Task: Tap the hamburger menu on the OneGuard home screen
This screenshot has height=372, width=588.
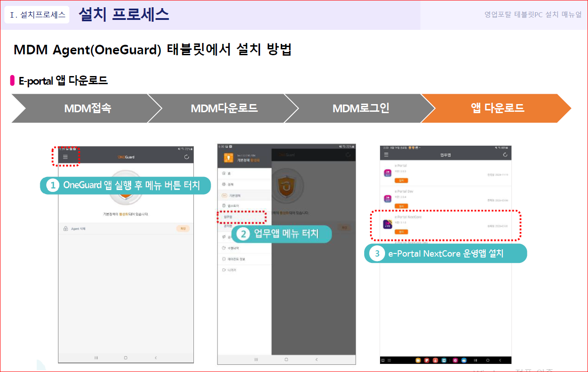Action: 65,157
